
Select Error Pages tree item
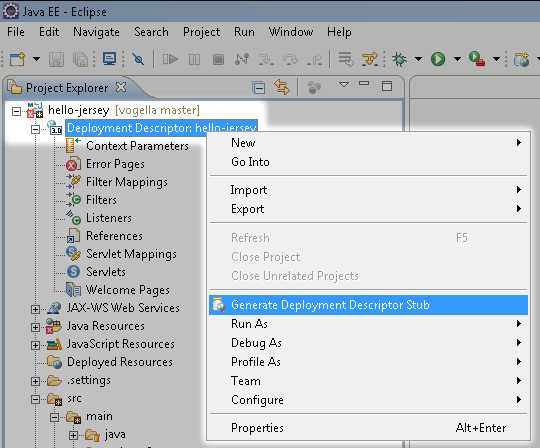[x=115, y=164]
